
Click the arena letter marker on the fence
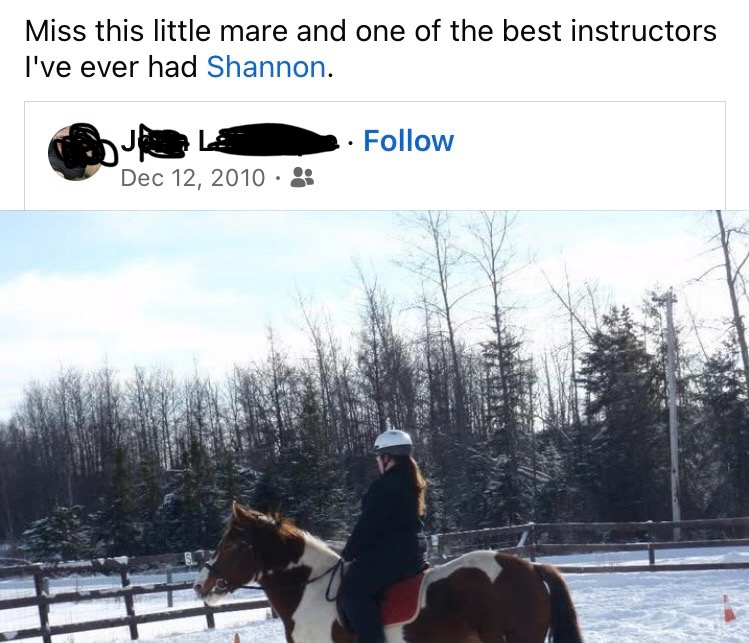[189, 559]
